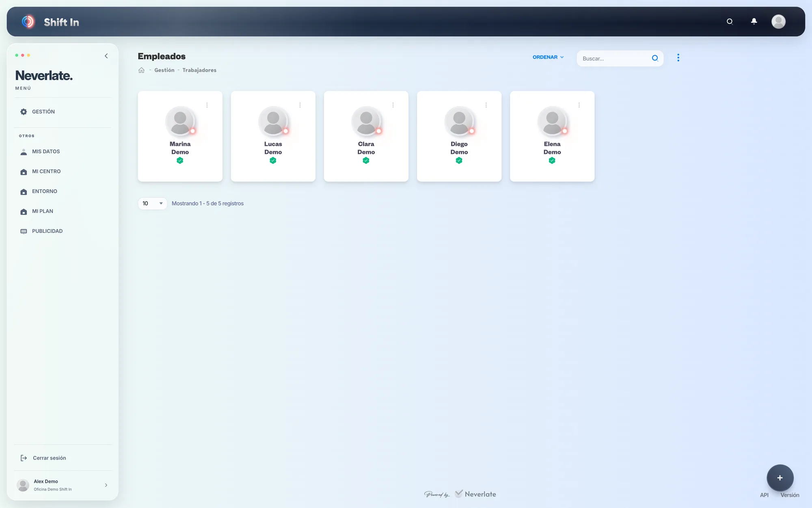Open Diego Demo card options menu
Viewport: 812px width, 508px height.
[x=486, y=105]
